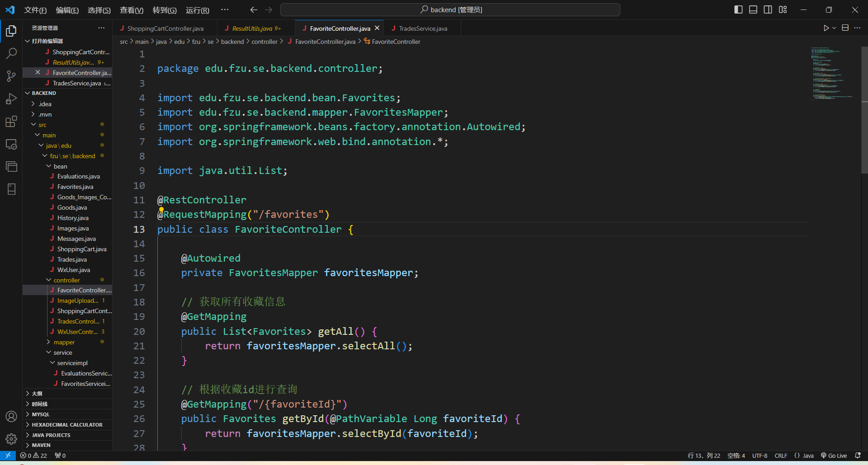Open run options dropdown arrow
Viewport: 868px width, 465px height.
pyautogui.click(x=834, y=28)
